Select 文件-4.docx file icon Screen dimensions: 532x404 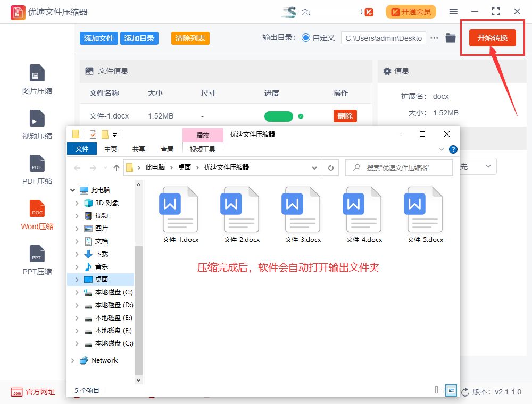point(364,215)
